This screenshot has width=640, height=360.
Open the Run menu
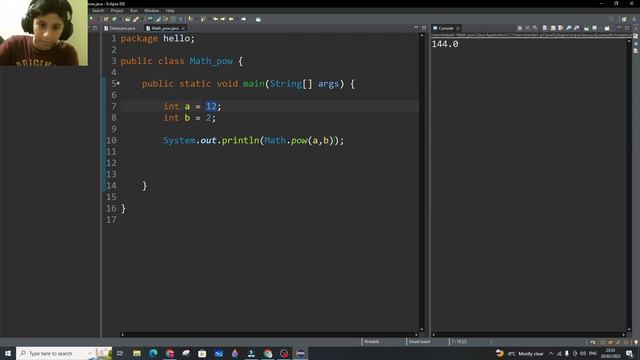coord(133,11)
